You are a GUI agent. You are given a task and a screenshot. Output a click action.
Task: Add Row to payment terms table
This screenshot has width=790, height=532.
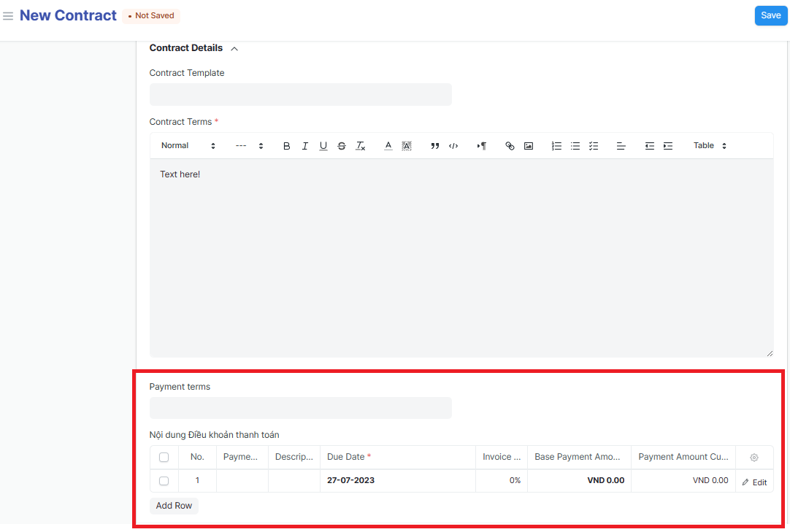point(174,506)
